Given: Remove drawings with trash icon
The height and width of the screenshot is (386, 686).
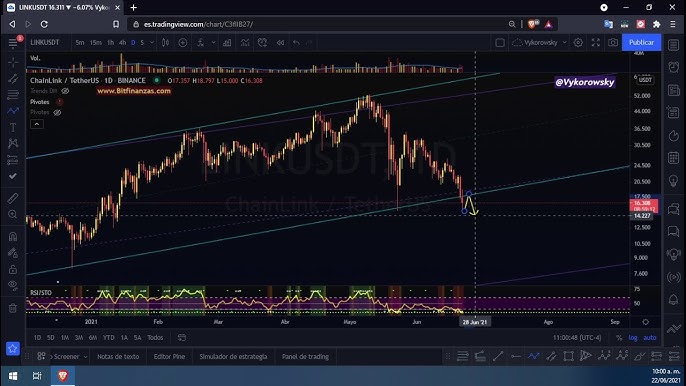Looking at the screenshot, I should coord(13,308).
